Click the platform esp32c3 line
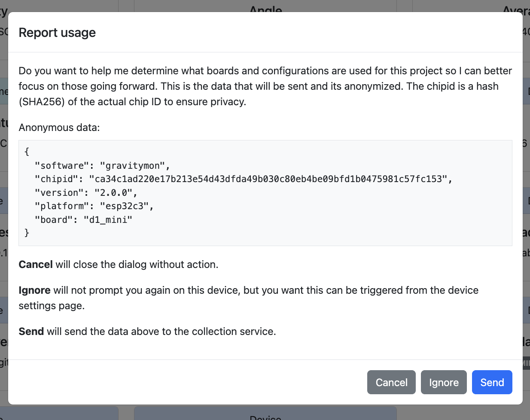Viewport: 530px width, 420px height. coord(94,206)
